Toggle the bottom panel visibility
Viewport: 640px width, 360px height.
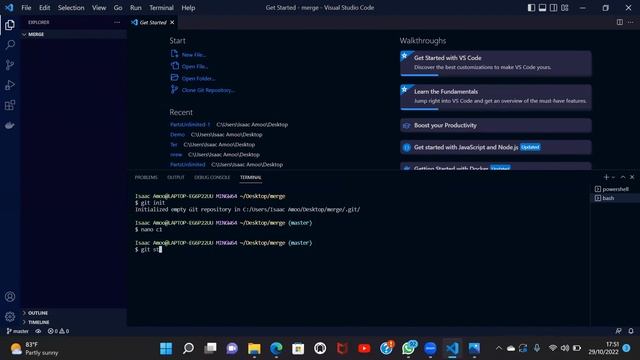pos(542,8)
